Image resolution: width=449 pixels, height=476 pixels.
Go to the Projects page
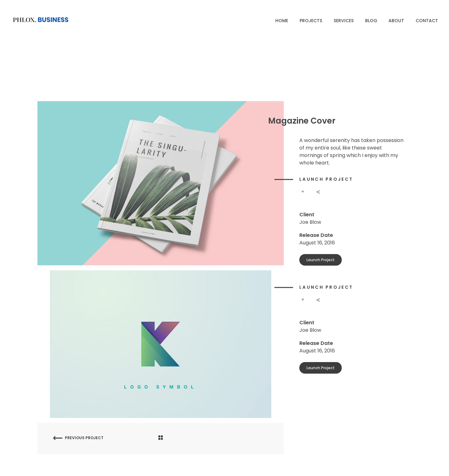click(311, 21)
